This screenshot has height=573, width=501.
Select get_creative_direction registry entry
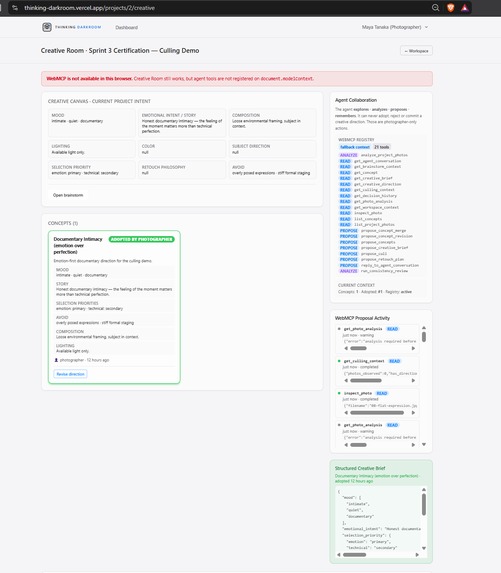(x=377, y=184)
